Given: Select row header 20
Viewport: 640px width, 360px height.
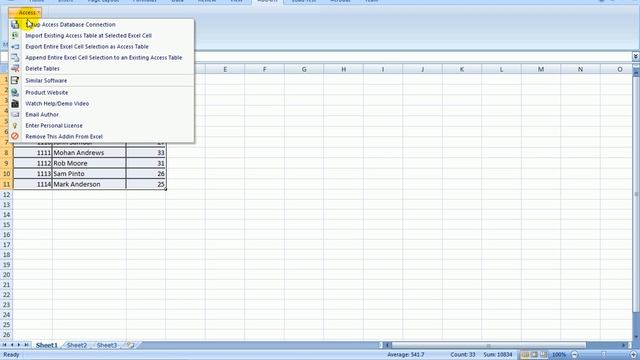Looking at the screenshot, I should tap(7, 275).
